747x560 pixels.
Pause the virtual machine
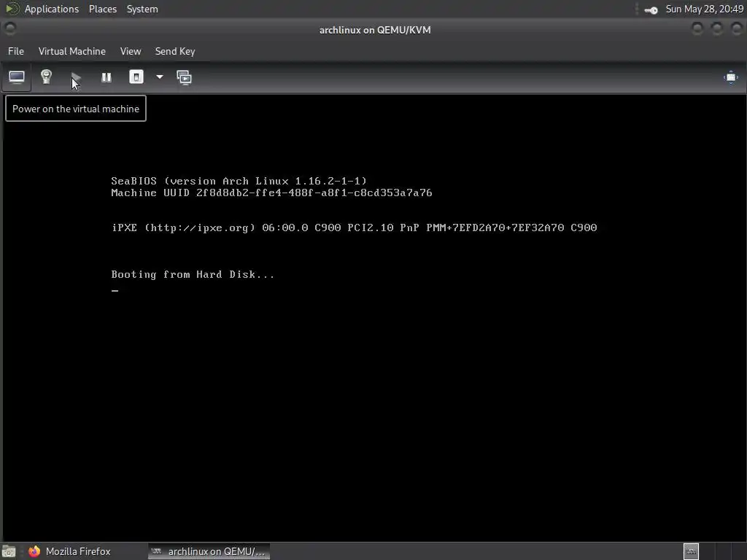click(107, 77)
